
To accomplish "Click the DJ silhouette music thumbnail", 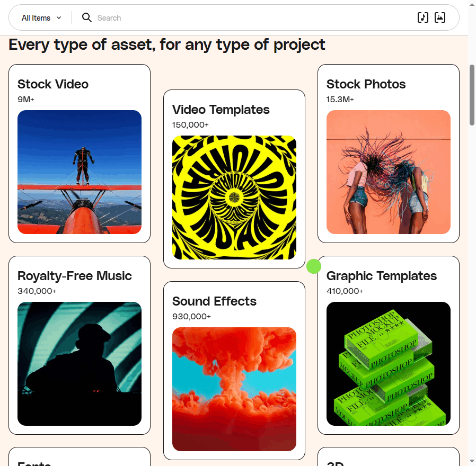I will tap(80, 364).
